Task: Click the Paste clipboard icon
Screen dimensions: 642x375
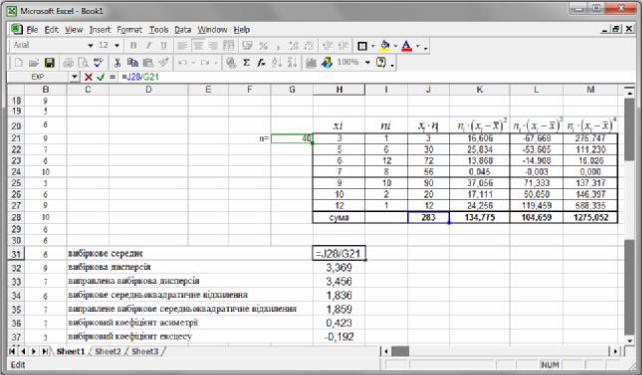Action: coord(148,63)
